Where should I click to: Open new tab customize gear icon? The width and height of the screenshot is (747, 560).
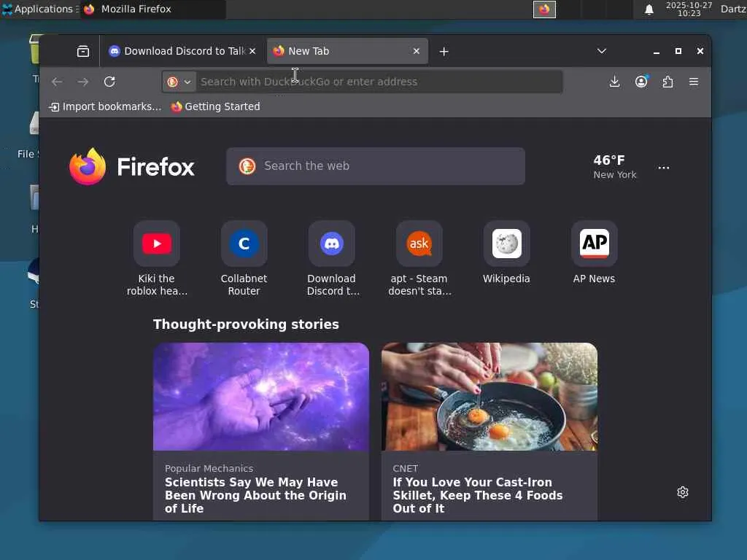683,492
